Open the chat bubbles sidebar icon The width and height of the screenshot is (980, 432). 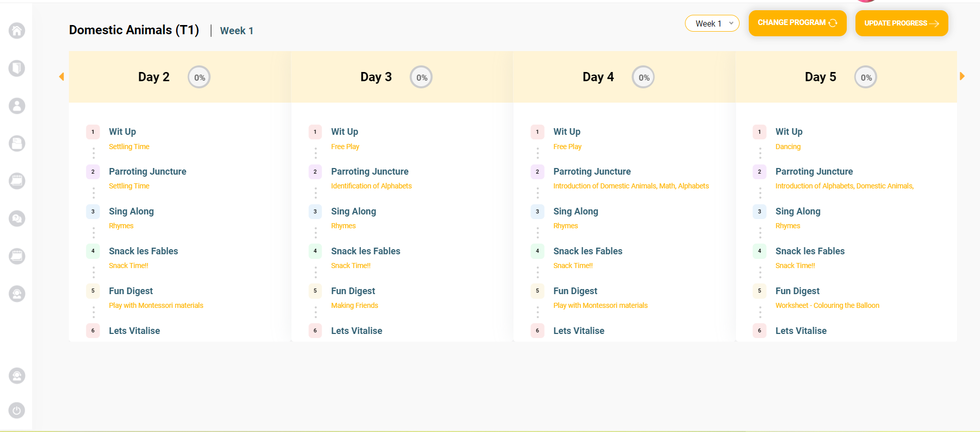click(17, 219)
